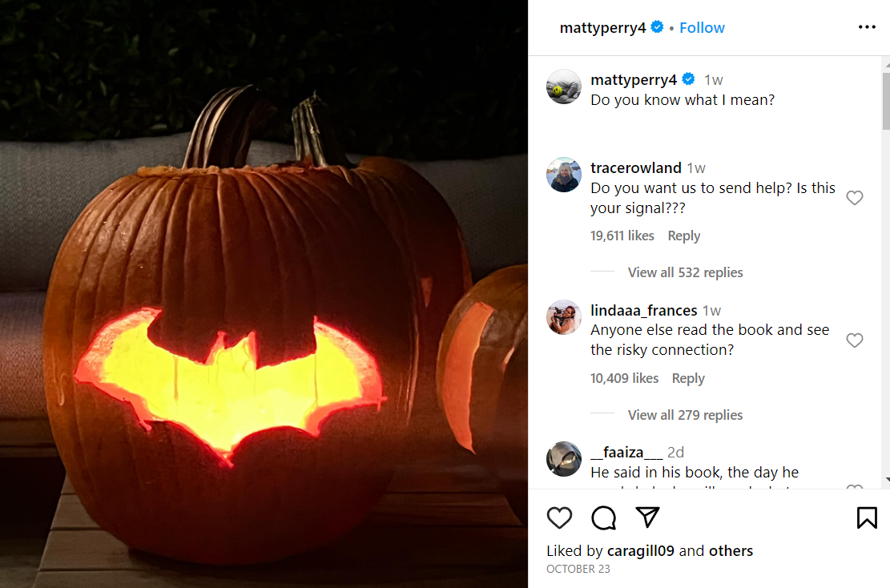Click the verified badge beside mattyperry4 in header
The width and height of the screenshot is (890, 588).
tap(656, 27)
